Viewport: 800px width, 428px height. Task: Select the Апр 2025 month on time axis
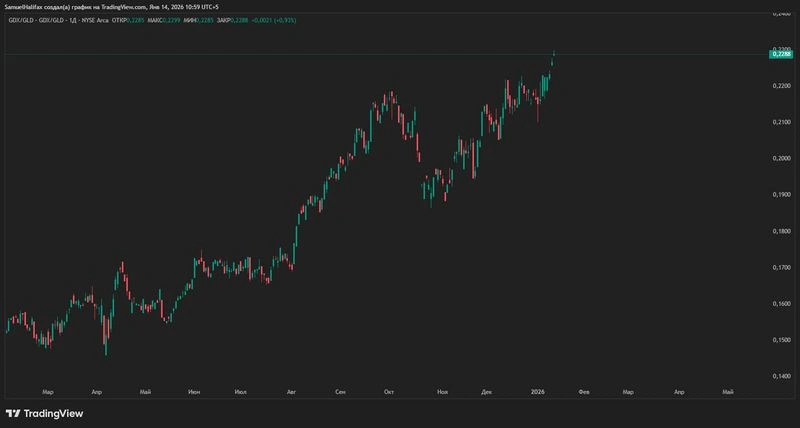click(x=96, y=392)
